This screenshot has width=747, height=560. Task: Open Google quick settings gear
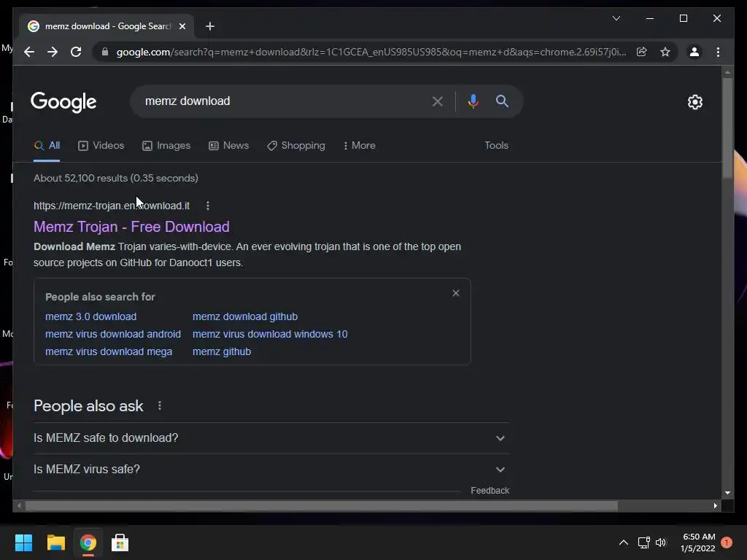[694, 101]
